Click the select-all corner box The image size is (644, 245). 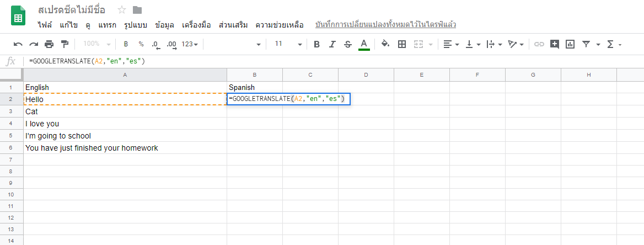click(x=12, y=75)
